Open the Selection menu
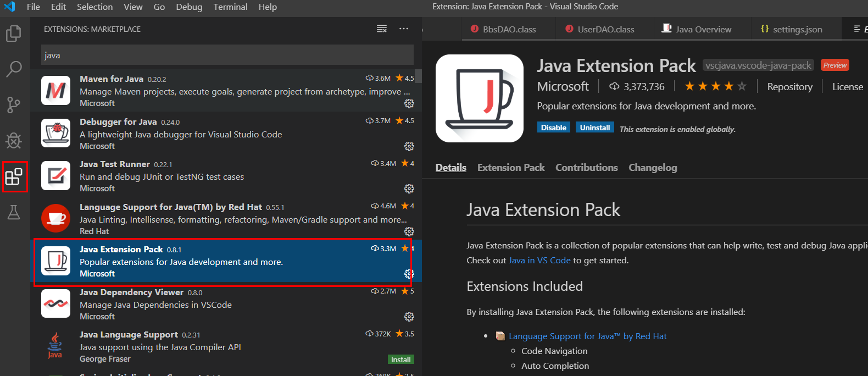 (94, 7)
